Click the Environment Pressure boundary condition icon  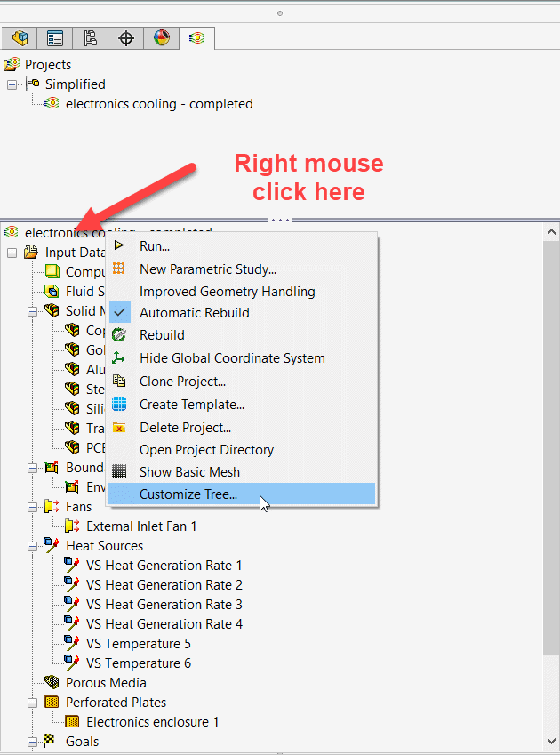coord(72,486)
